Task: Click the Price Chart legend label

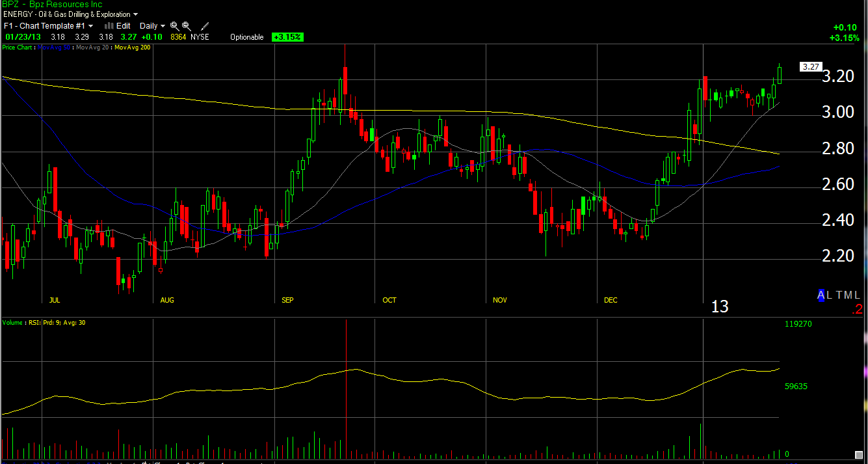Action: click(x=18, y=48)
